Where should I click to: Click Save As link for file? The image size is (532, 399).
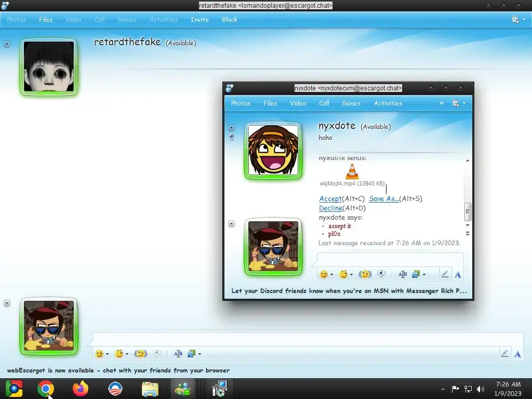(x=384, y=199)
